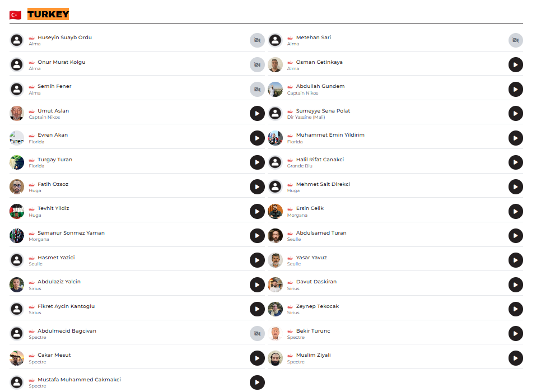This screenshot has width=555, height=392.
Task: Play Osman Cetinkaya's video
Action: coord(516,65)
